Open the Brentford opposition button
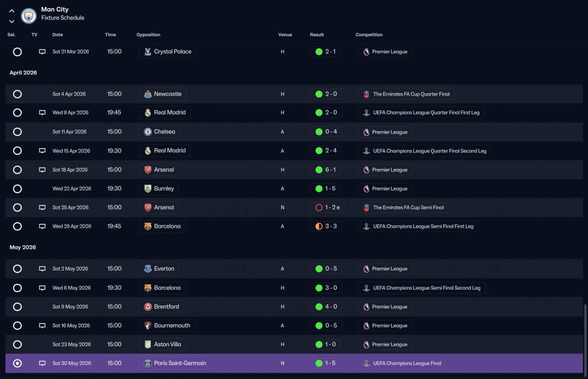This screenshot has width=588, height=379. click(x=161, y=307)
